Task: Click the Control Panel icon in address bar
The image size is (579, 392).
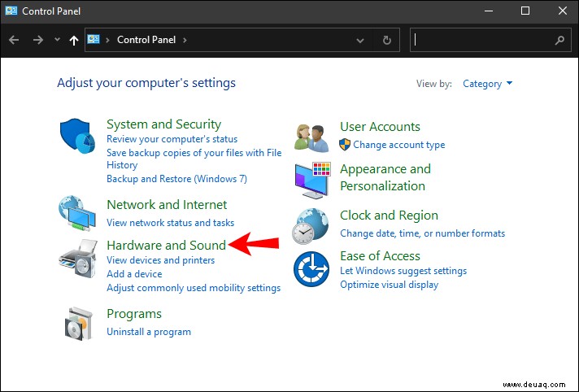Action: pos(94,39)
